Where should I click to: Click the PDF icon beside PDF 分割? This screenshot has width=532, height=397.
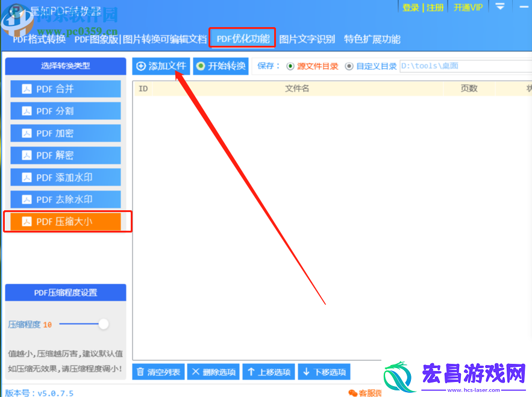coord(27,111)
